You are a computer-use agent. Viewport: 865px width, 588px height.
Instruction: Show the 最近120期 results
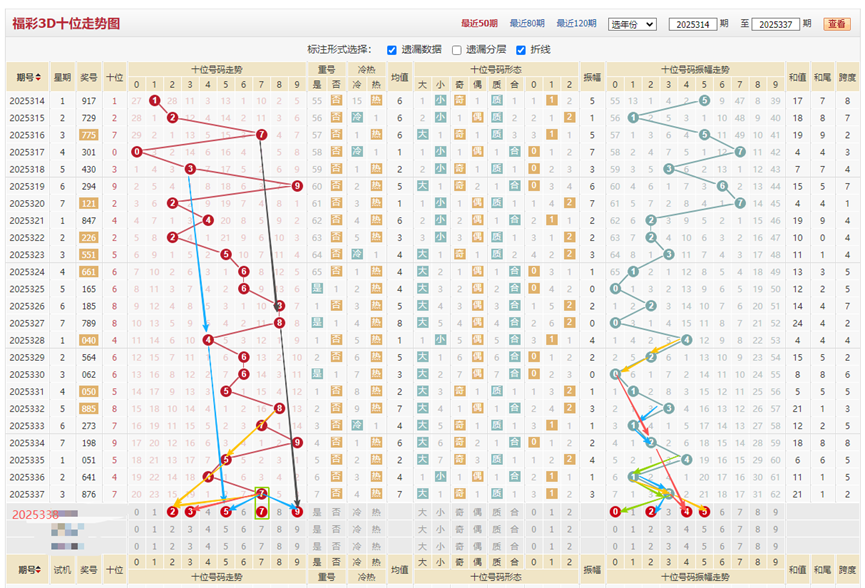(x=576, y=24)
